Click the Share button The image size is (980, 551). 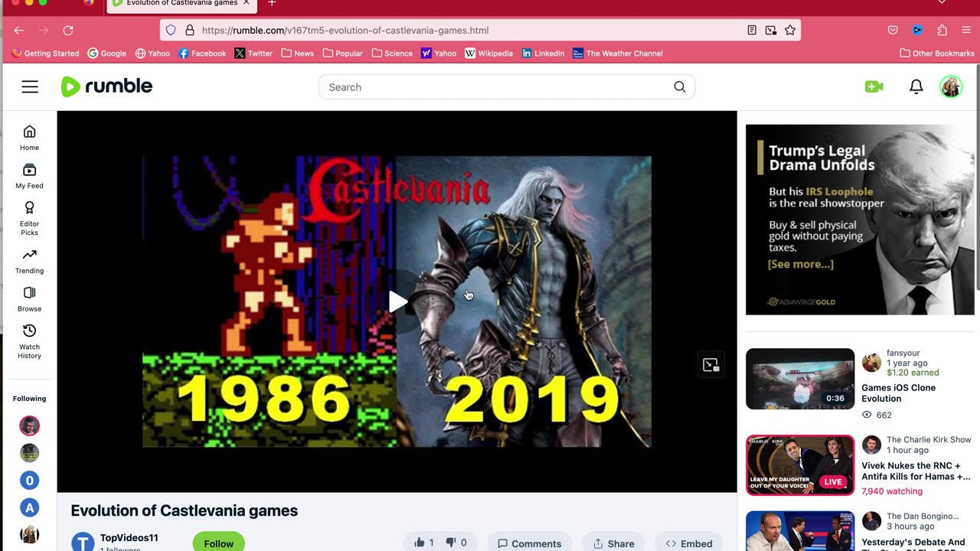click(613, 543)
